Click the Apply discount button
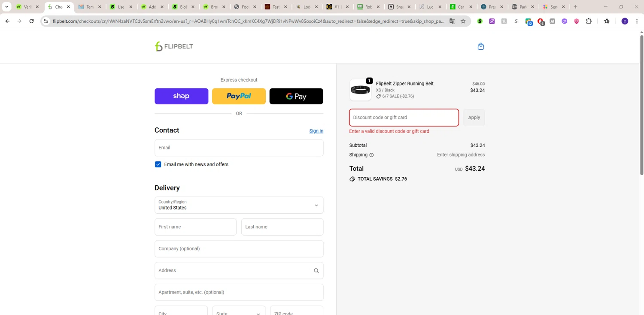The width and height of the screenshot is (644, 315). [474, 118]
